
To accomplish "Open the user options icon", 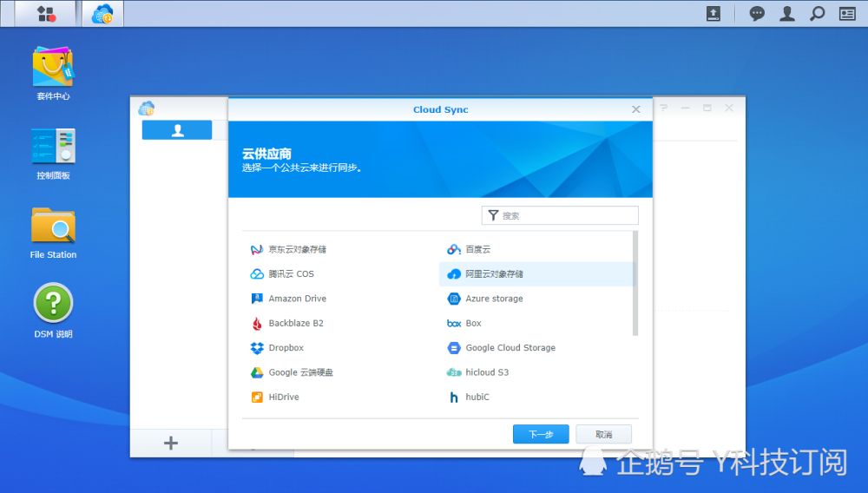I will click(787, 14).
